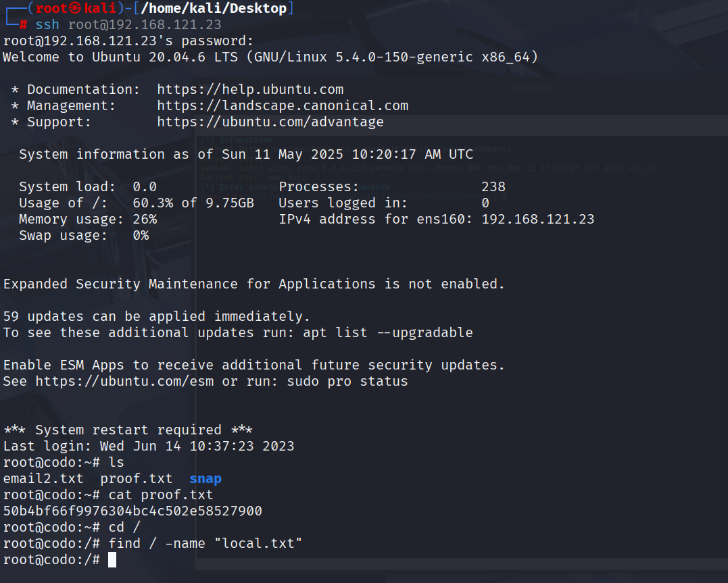This screenshot has width=728, height=583.
Task: Follow the https://ubuntu.com/advantage support link
Action: click(x=270, y=122)
